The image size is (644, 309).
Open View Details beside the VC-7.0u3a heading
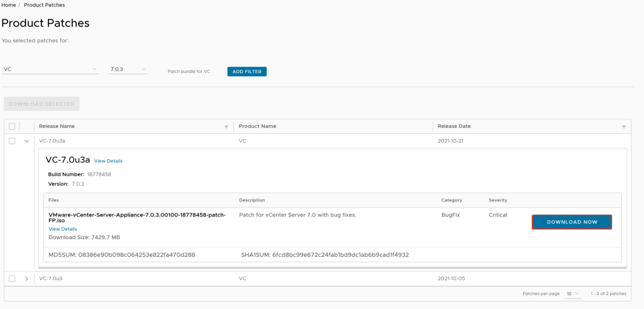tap(108, 161)
